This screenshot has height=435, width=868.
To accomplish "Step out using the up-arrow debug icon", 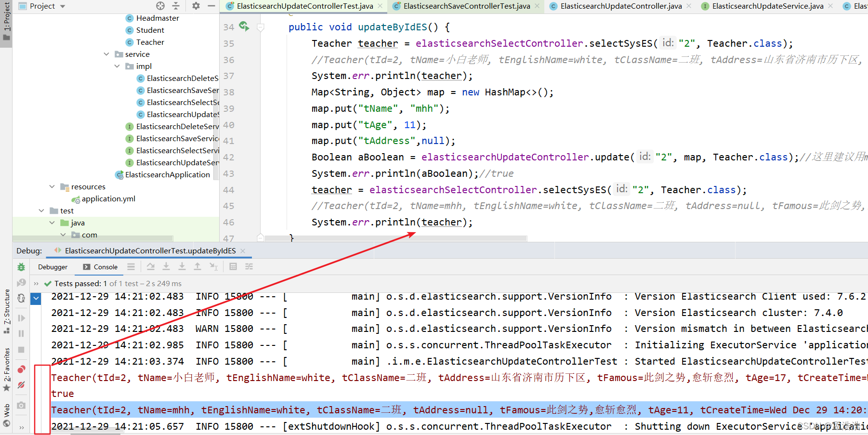I will tap(197, 266).
